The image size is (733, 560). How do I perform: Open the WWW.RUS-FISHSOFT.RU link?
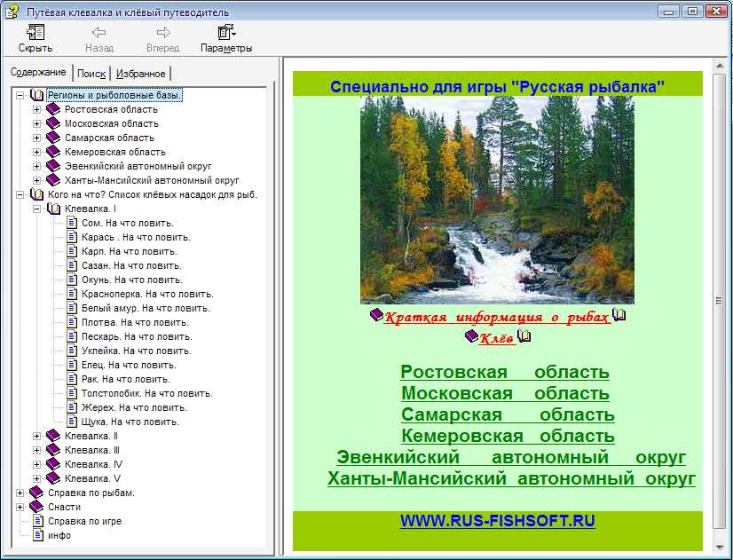click(497, 521)
